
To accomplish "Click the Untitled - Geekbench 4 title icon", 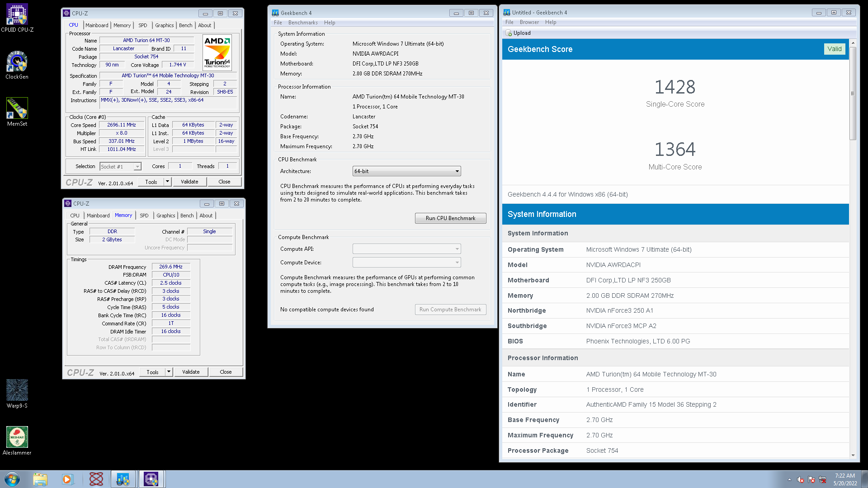I will (x=507, y=13).
